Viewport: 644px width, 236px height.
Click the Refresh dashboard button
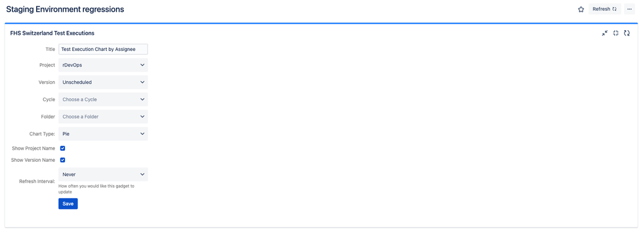[605, 9]
